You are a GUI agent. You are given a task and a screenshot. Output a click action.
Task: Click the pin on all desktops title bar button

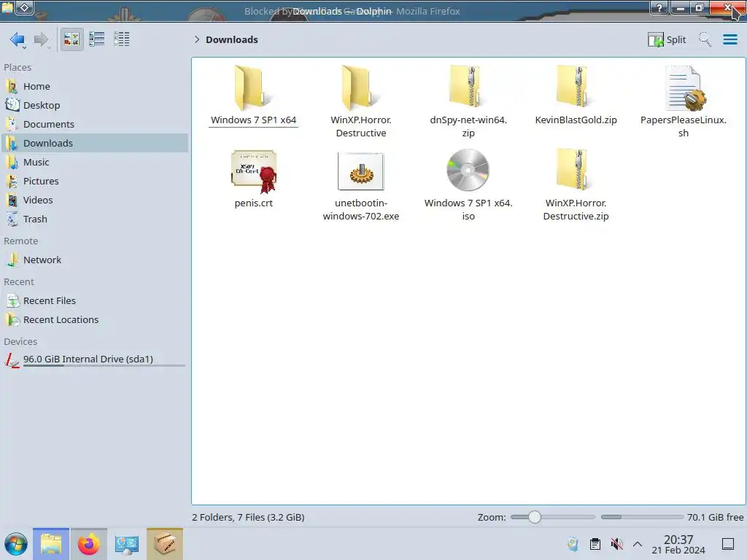[25, 7]
